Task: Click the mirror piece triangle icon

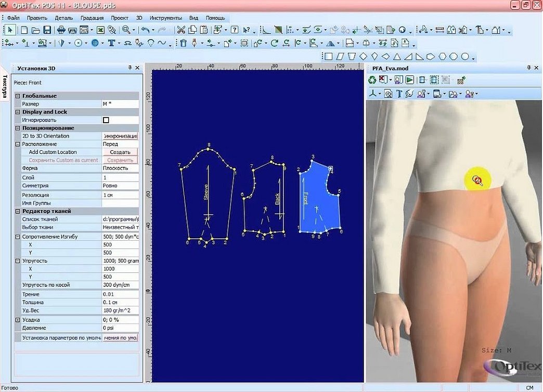Action: [330, 43]
